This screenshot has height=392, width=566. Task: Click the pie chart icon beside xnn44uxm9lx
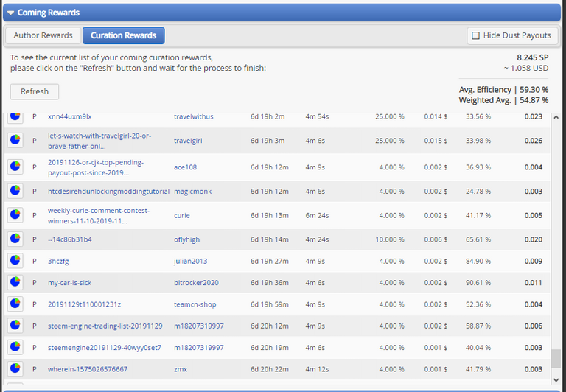15,117
